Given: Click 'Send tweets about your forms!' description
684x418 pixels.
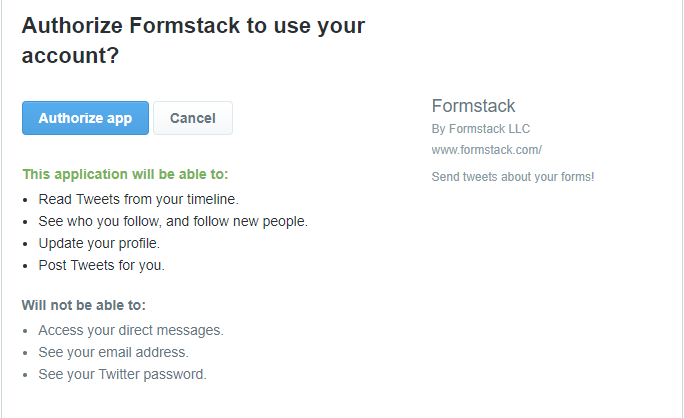Looking at the screenshot, I should [512, 177].
